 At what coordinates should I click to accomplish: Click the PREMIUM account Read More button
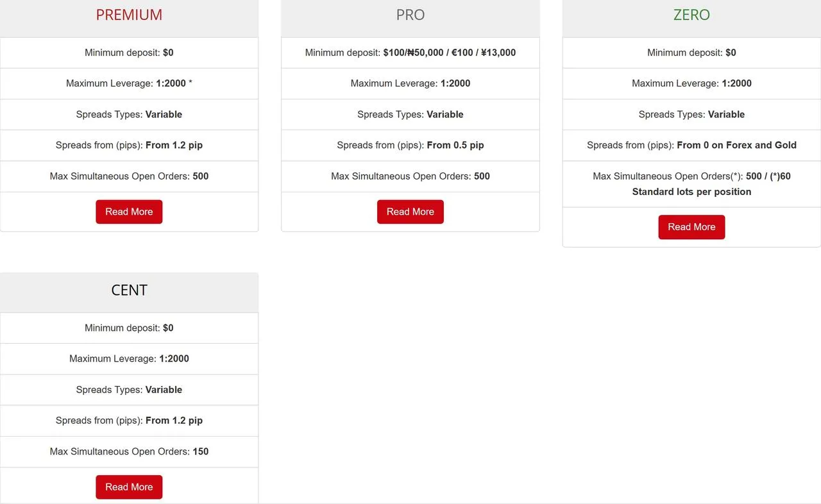129,211
